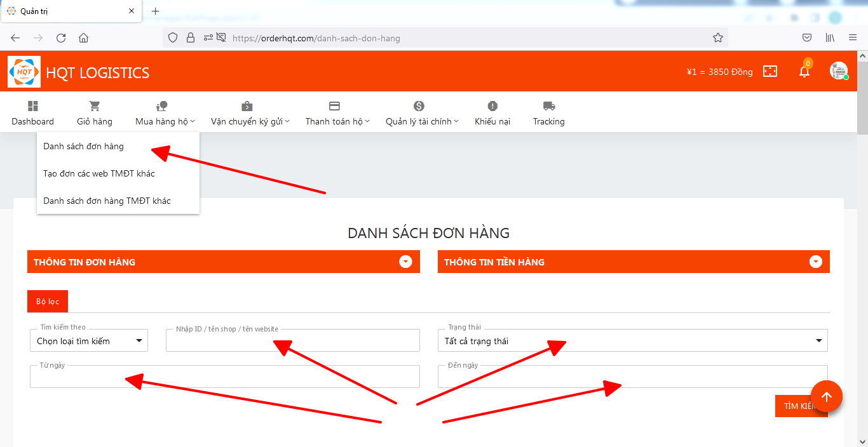Viewport: 868px width, 447px height.
Task: Select Danh sách đơn hàng menu entry
Action: tap(84, 146)
